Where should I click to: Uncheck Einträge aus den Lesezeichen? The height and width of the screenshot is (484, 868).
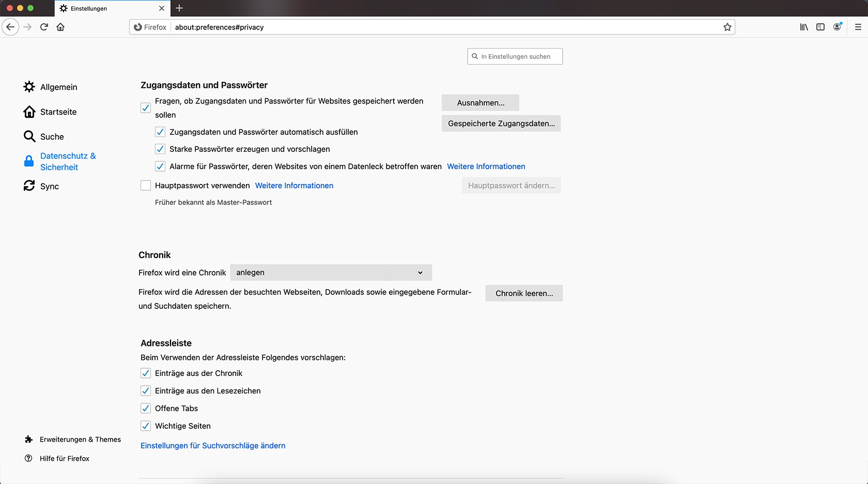tap(146, 391)
